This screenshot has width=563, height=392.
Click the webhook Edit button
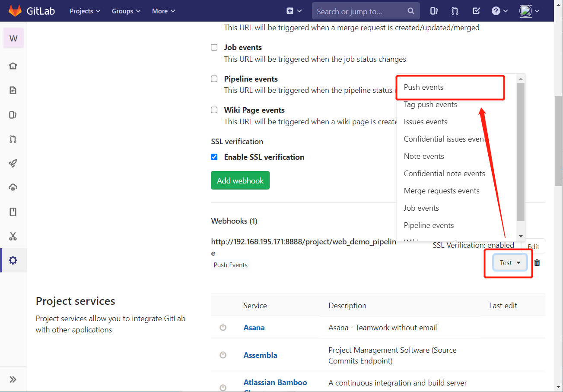[534, 247]
